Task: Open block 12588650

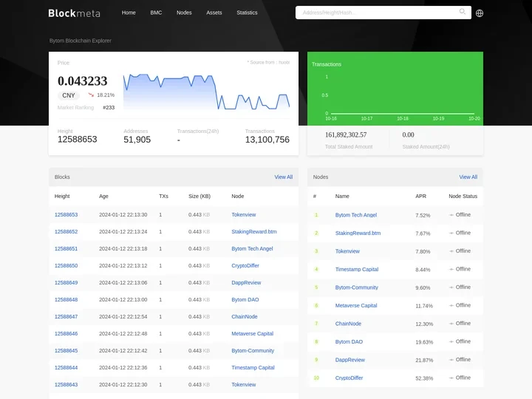Action: click(x=66, y=265)
